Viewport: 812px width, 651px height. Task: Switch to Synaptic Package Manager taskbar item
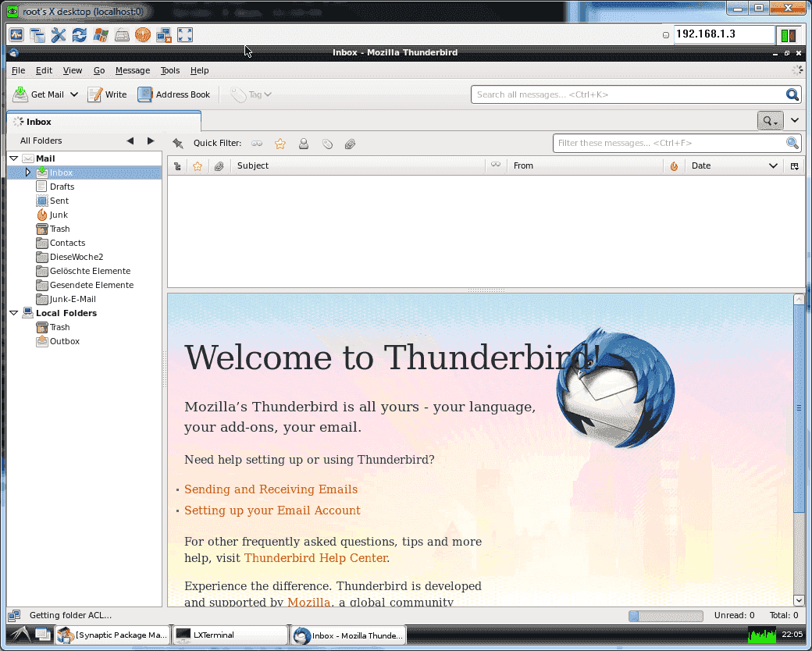(112, 635)
